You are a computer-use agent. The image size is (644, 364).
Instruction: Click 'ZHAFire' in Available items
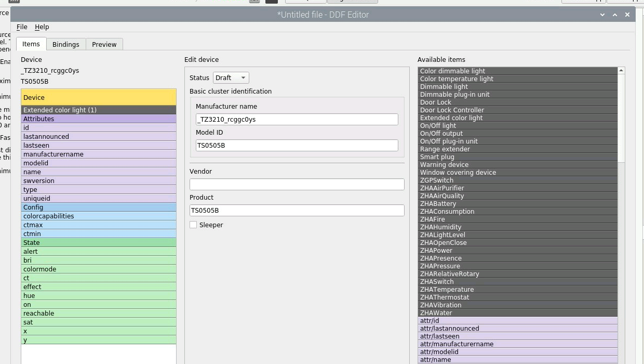[518, 219]
